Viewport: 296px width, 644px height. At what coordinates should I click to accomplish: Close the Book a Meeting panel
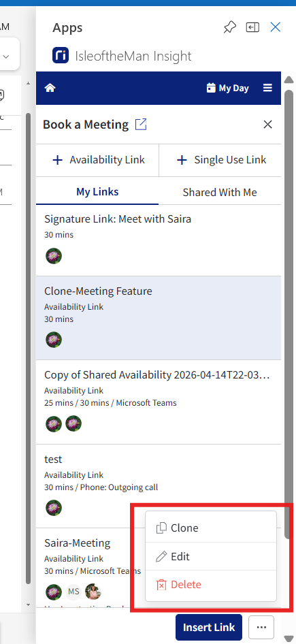pyautogui.click(x=267, y=125)
